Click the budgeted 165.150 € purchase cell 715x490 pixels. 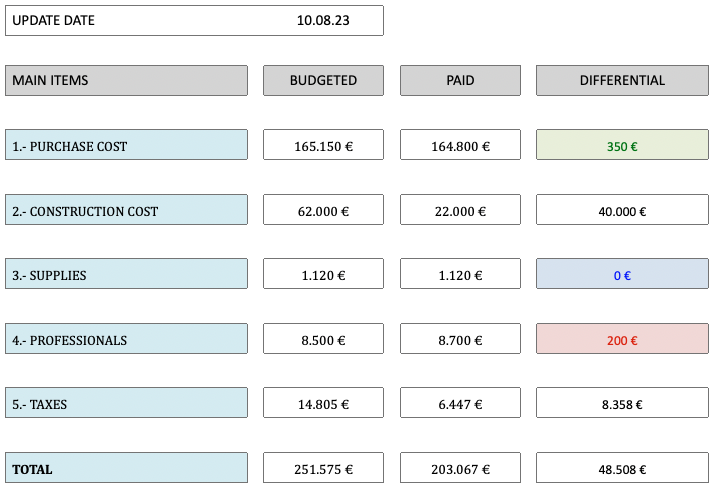pos(323,146)
